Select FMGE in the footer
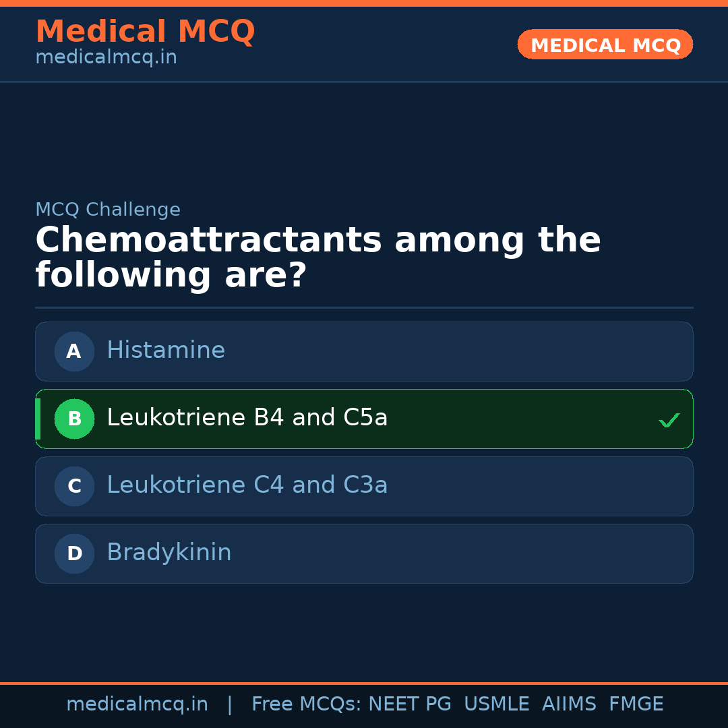Screen dimensions: 728x728 click(x=636, y=704)
